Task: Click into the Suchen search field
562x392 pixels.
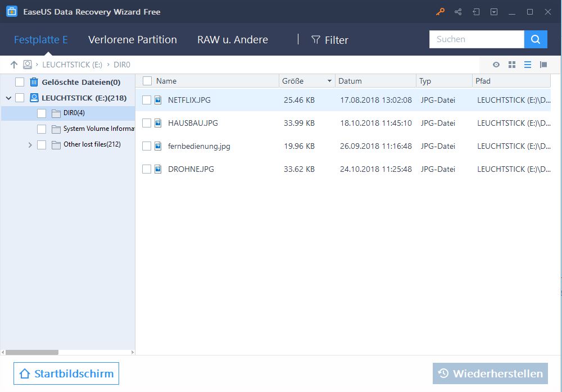Action: [477, 39]
